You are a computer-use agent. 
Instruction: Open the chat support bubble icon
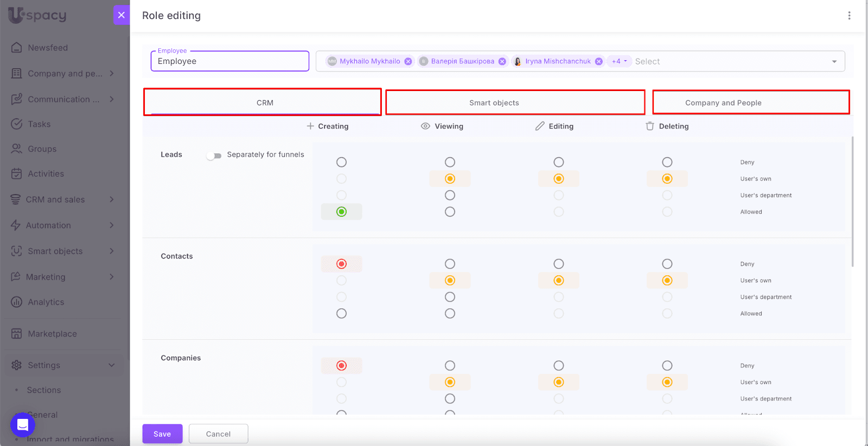pos(23,424)
